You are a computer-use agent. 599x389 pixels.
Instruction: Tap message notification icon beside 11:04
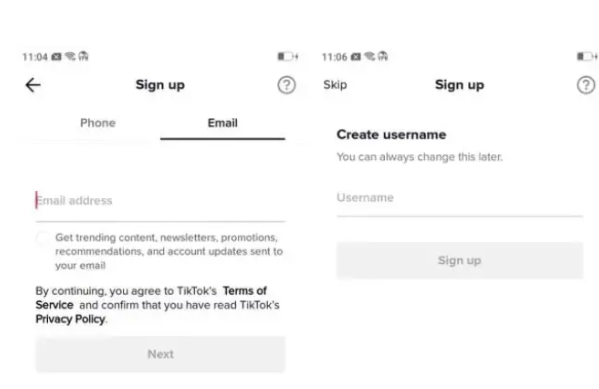[57, 57]
